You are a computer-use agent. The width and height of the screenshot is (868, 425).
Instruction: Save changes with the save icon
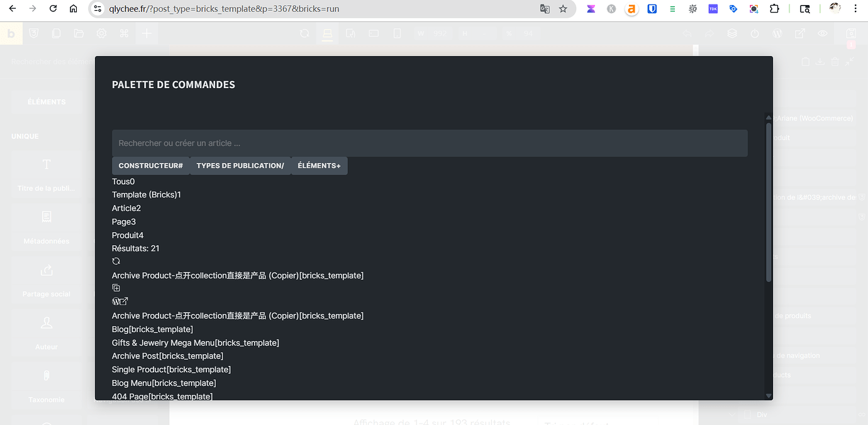tap(851, 35)
